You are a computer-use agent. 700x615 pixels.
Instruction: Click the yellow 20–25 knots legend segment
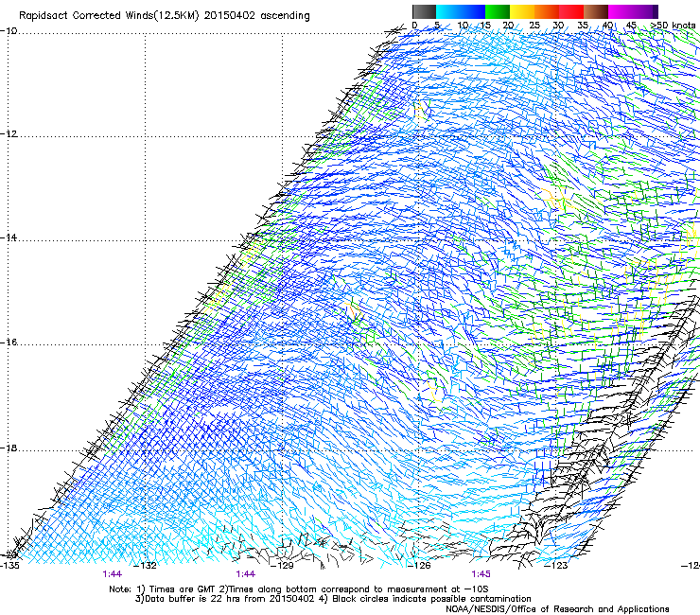pos(522,11)
